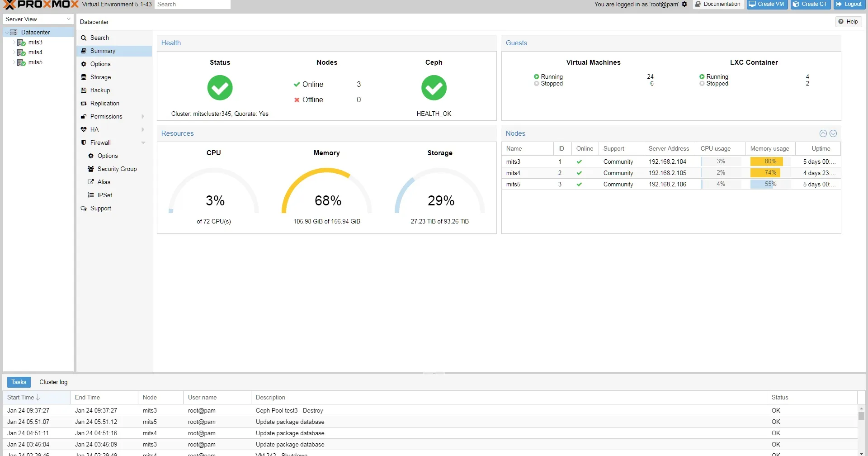Select the Ceph Pool test3 Destroy task

click(429, 411)
